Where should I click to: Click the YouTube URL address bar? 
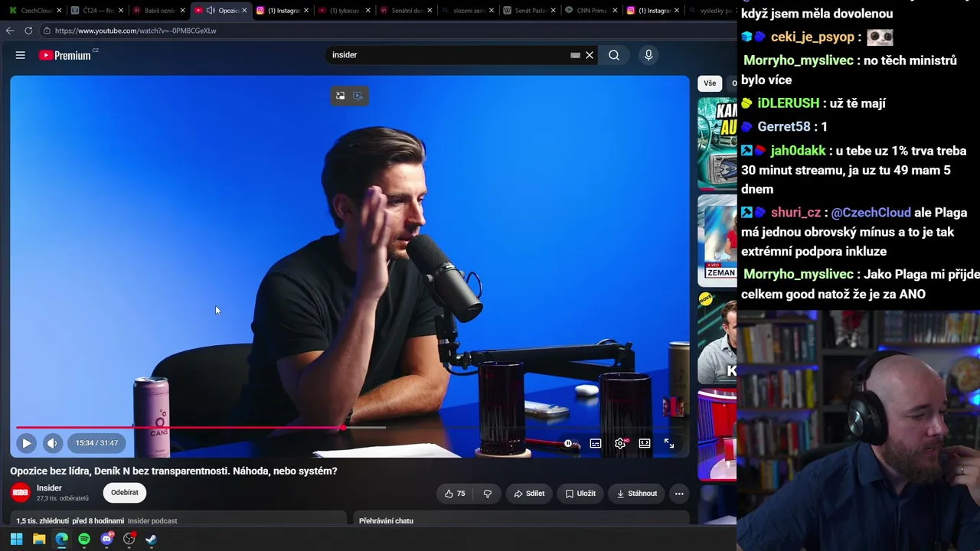click(383, 31)
